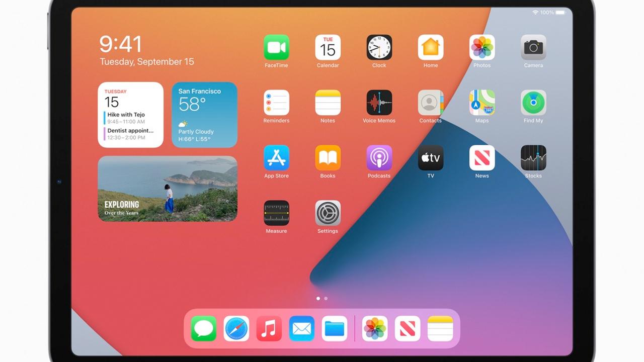The image size is (644, 362).
Task: Launch the Home app
Action: [431, 47]
